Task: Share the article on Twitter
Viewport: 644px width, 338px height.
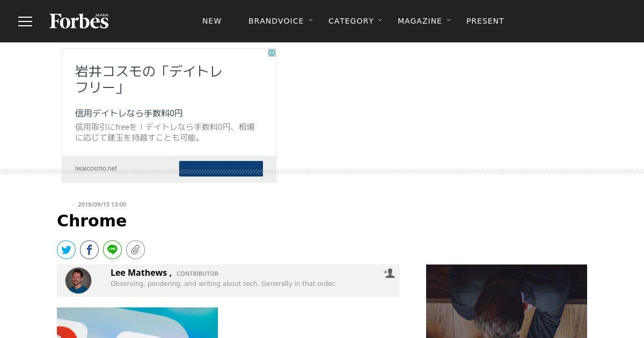Action: (x=67, y=249)
